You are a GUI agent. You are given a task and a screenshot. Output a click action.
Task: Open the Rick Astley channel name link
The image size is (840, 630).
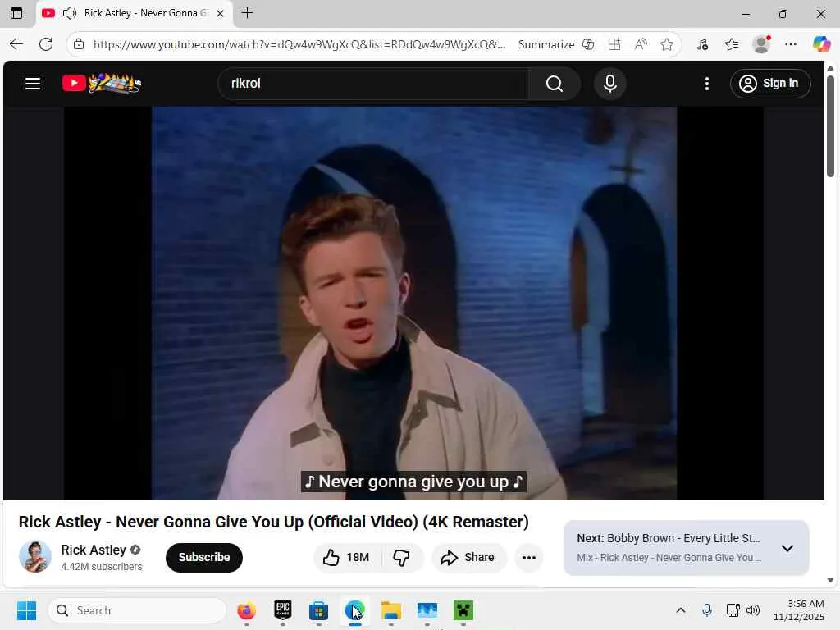(94, 550)
